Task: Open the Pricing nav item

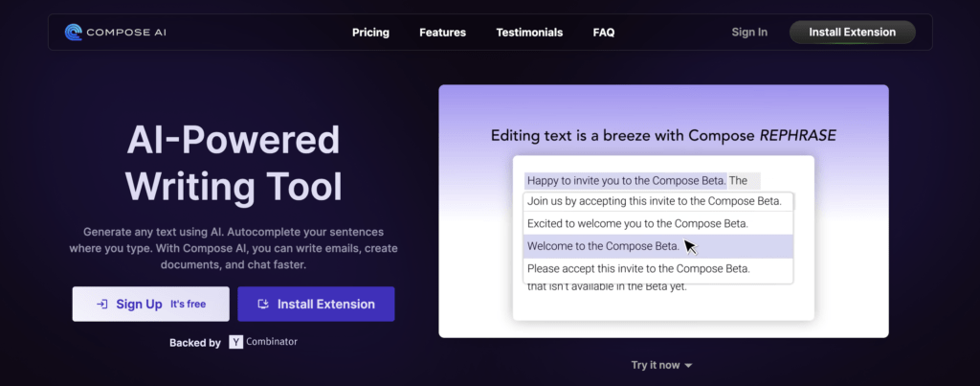Action: click(370, 33)
